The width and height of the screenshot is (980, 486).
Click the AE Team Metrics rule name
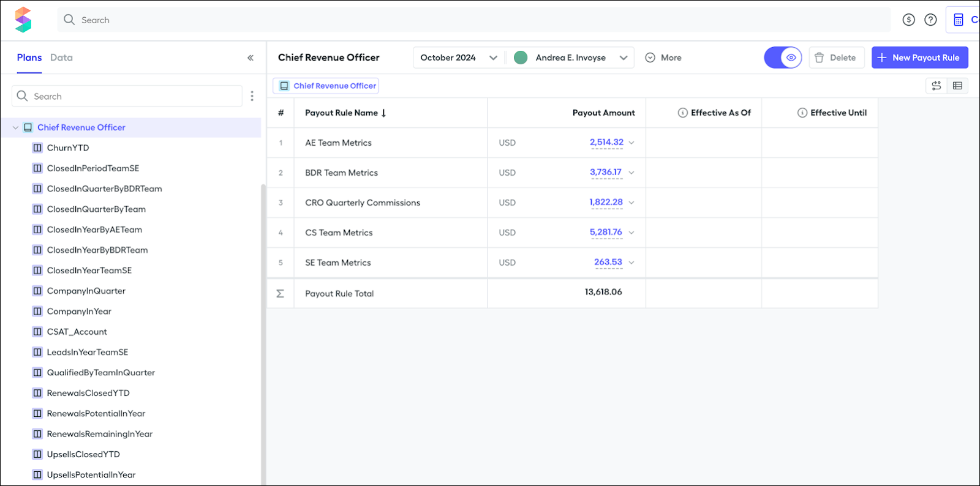coord(338,143)
